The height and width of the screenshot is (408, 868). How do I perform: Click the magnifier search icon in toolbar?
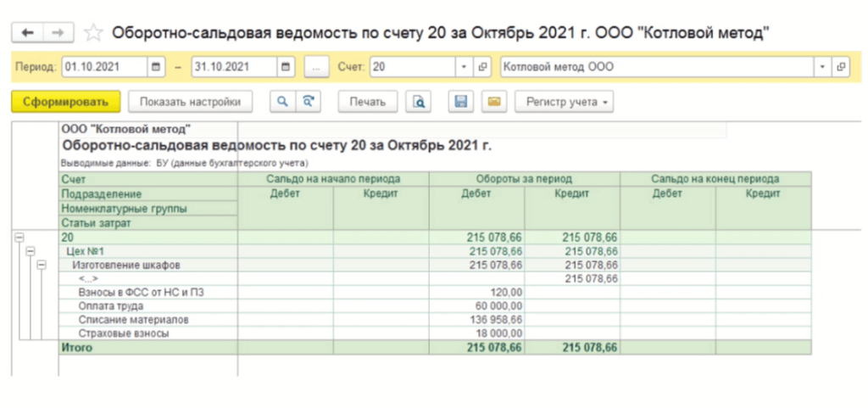pyautogui.click(x=282, y=102)
